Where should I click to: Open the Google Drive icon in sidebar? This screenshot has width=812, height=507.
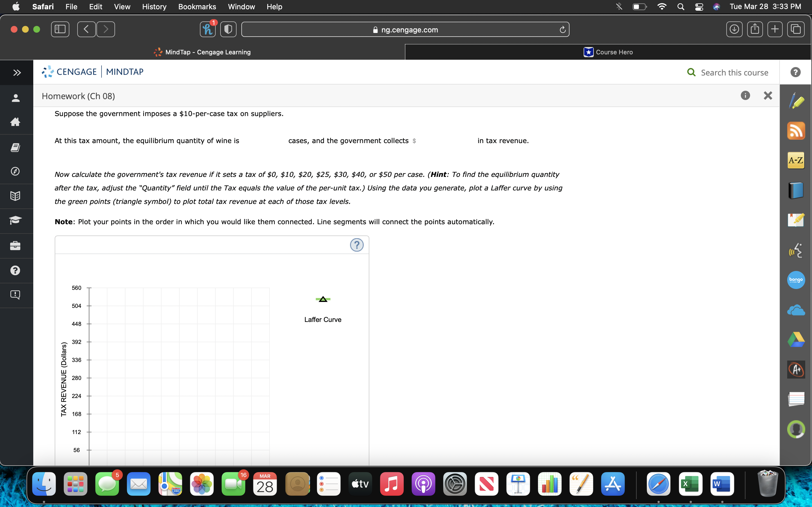point(796,340)
